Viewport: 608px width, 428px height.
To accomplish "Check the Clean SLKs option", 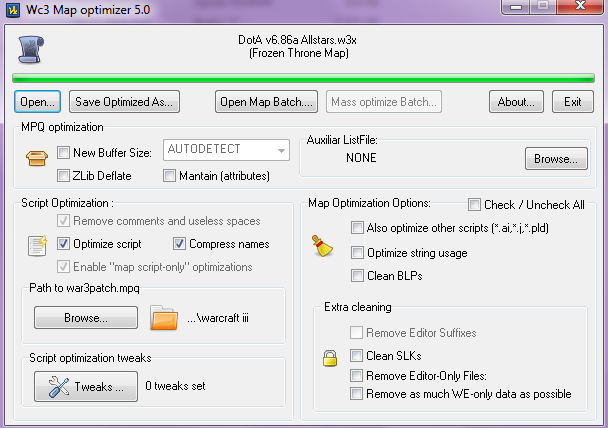I will click(x=356, y=356).
